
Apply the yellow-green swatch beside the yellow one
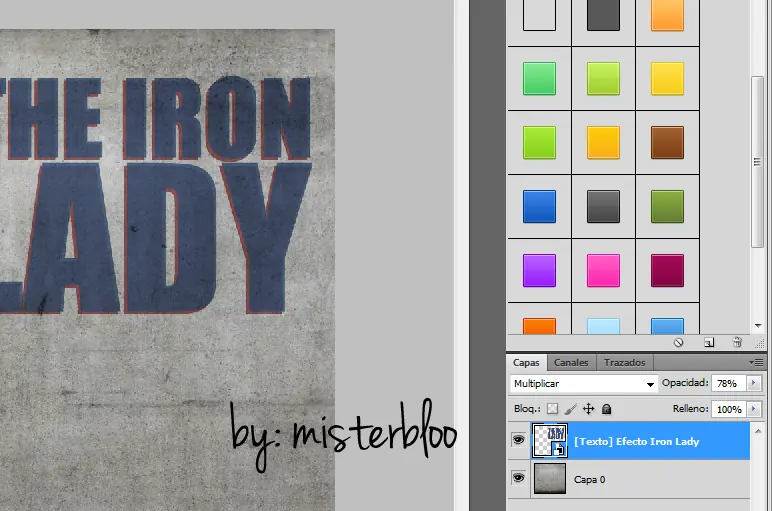[603, 78]
